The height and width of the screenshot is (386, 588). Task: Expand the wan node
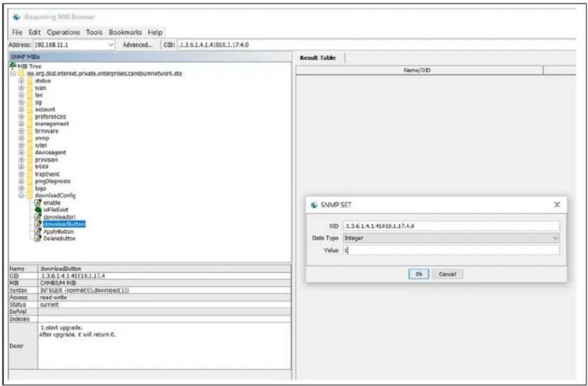tap(21, 88)
